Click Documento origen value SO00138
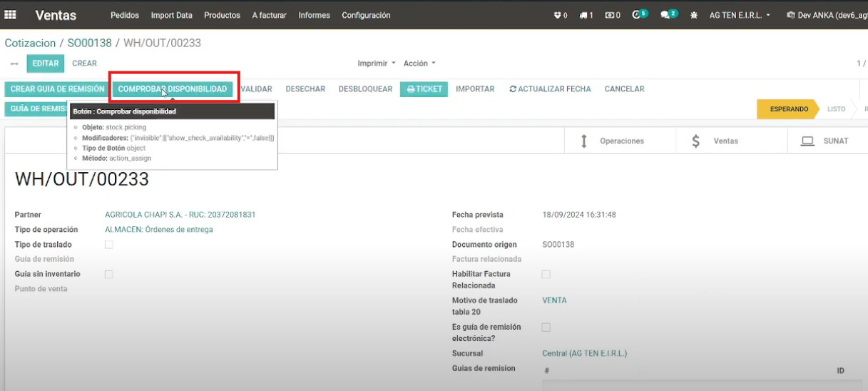 coord(558,245)
